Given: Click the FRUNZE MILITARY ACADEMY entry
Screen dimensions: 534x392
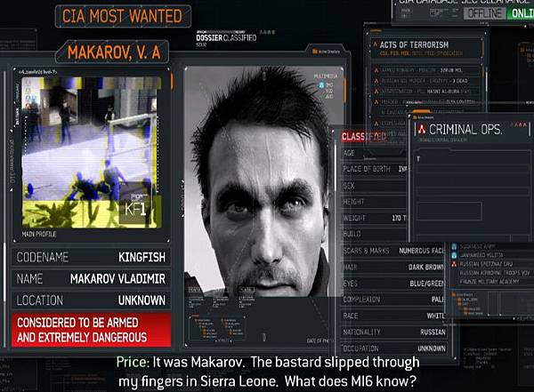Looking at the screenshot, I should [489, 282].
